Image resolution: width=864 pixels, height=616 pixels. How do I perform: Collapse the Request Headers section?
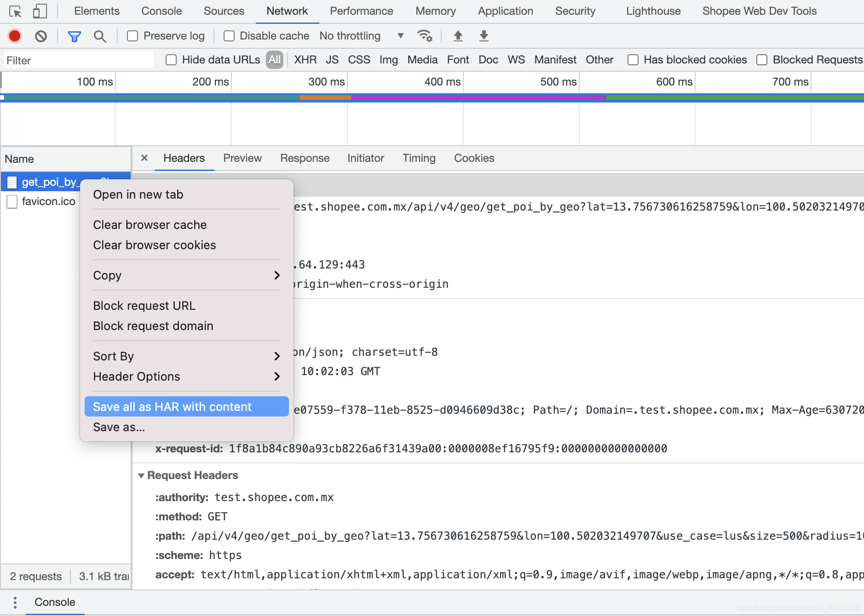141,476
